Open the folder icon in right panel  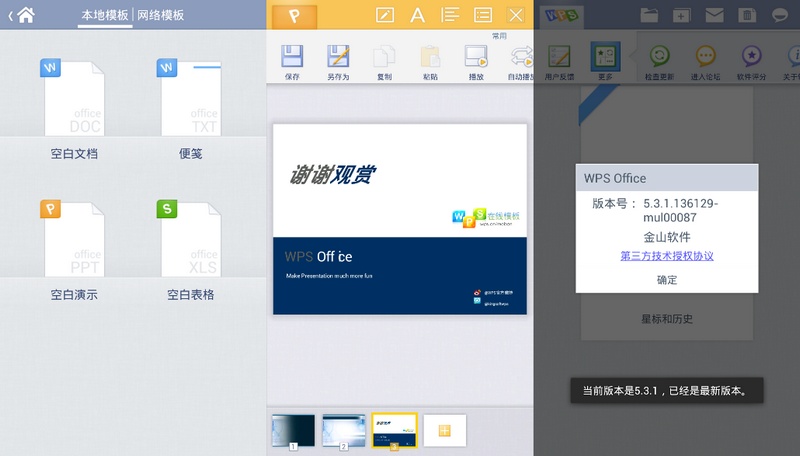click(649, 15)
